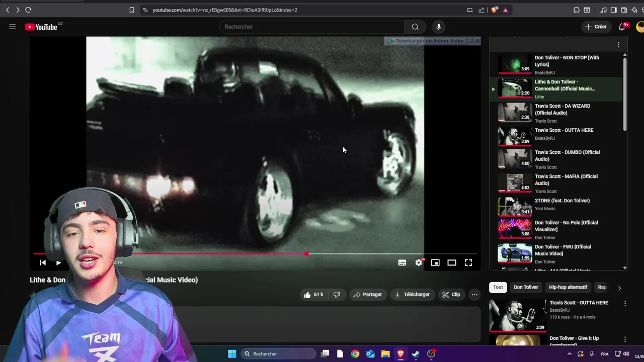Show hidden system tray icons
Image resolution: width=644 pixels, height=362 pixels.
click(570, 354)
